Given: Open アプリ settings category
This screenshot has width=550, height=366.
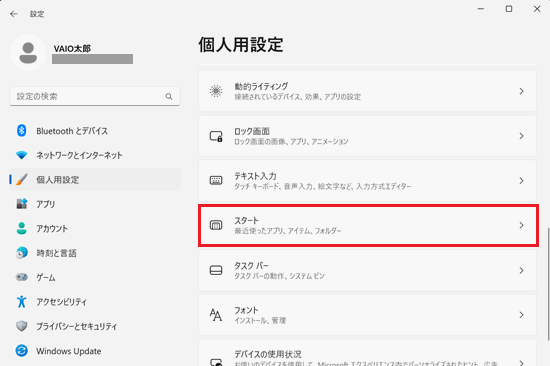Looking at the screenshot, I should [95, 204].
